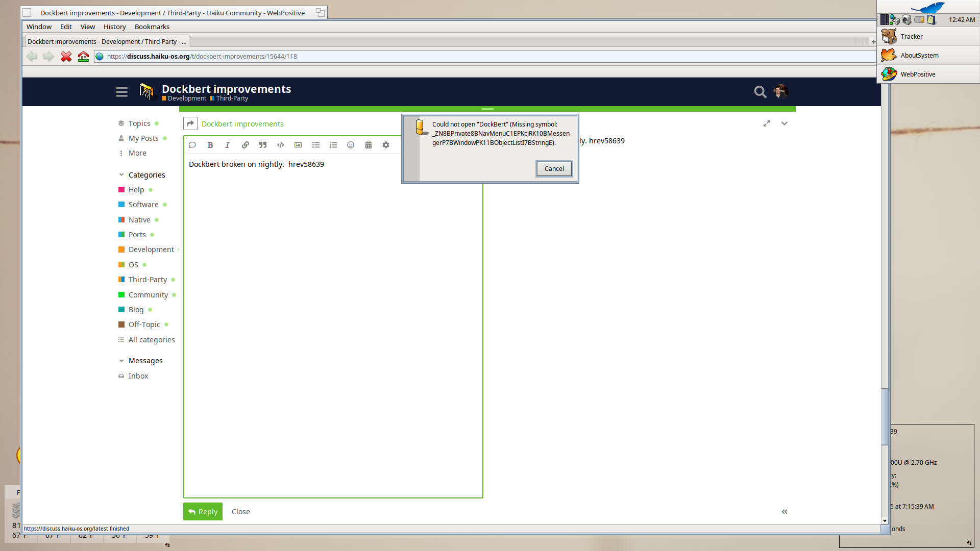Insert bulleted list in composer

(x=315, y=145)
